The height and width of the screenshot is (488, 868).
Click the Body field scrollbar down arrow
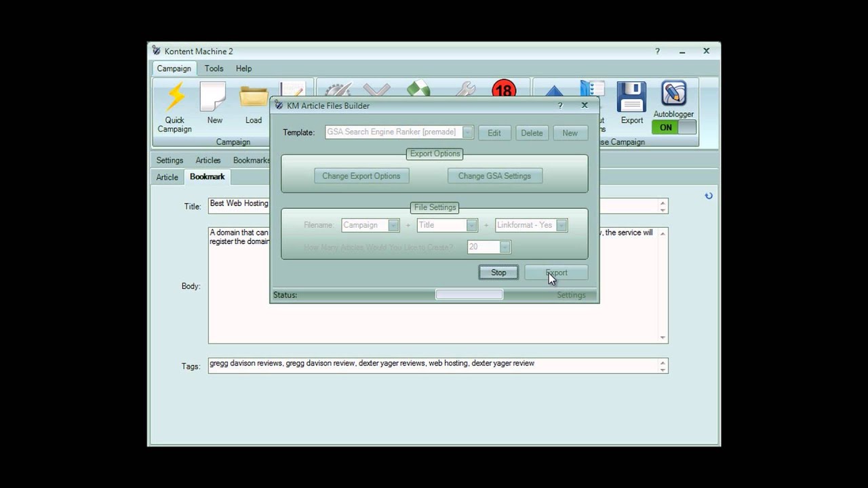point(663,338)
